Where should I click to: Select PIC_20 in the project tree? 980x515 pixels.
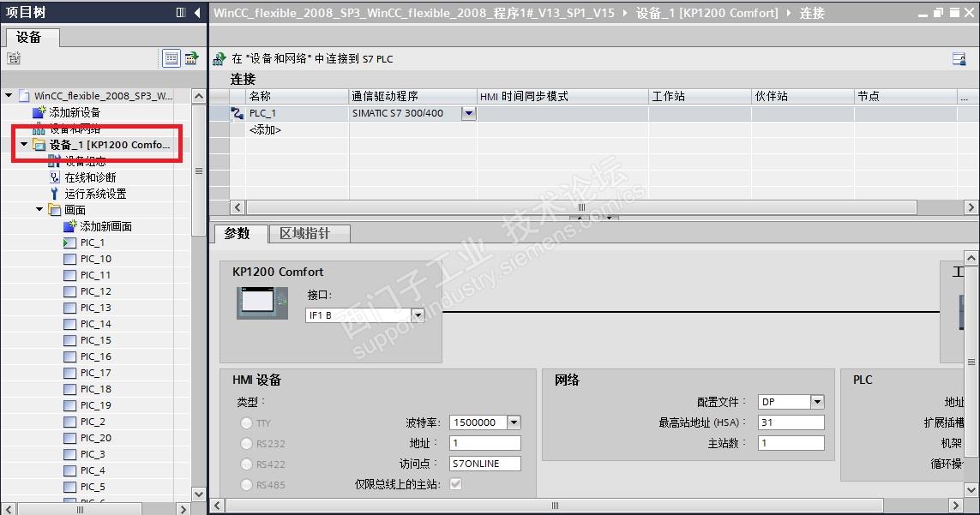click(x=96, y=438)
